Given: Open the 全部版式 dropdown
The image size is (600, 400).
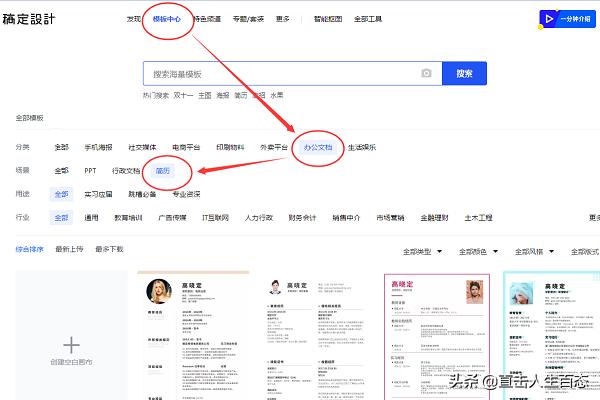Looking at the screenshot, I should click(x=585, y=251).
